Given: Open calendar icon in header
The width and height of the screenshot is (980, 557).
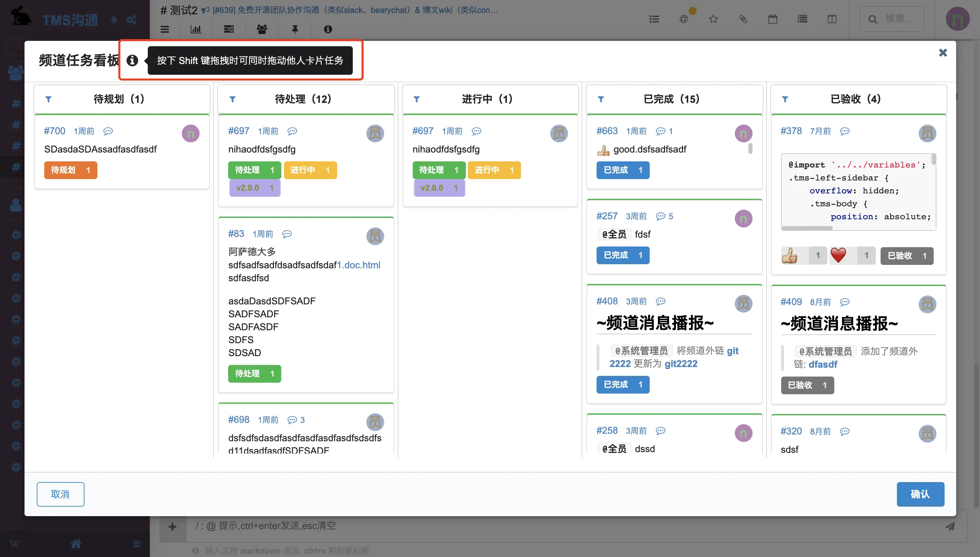Looking at the screenshot, I should tap(773, 19).
